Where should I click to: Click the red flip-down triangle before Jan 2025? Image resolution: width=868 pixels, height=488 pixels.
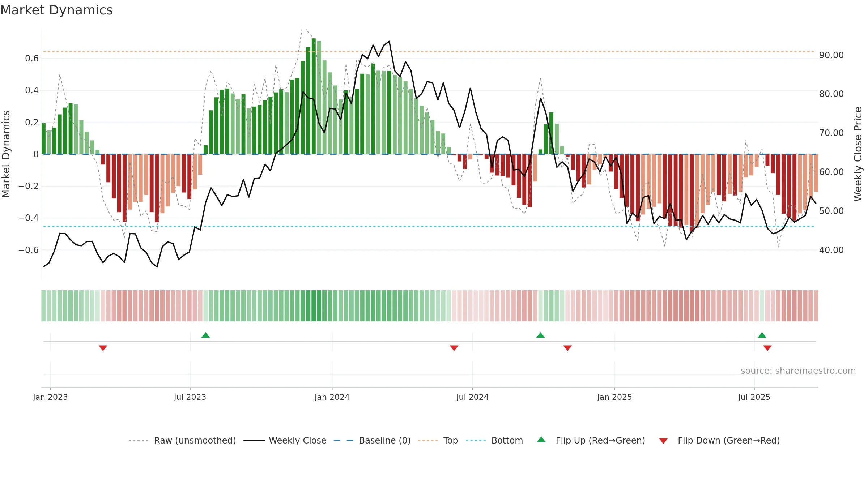[567, 348]
